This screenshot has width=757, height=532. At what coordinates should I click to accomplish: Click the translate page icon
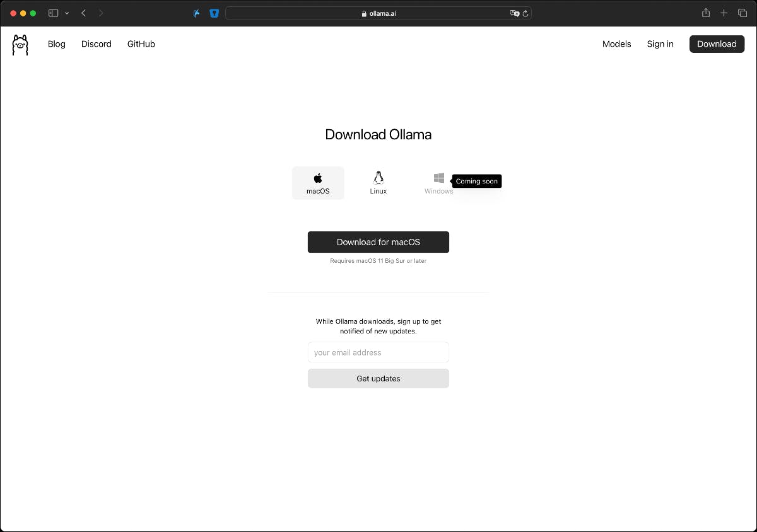coord(515,13)
